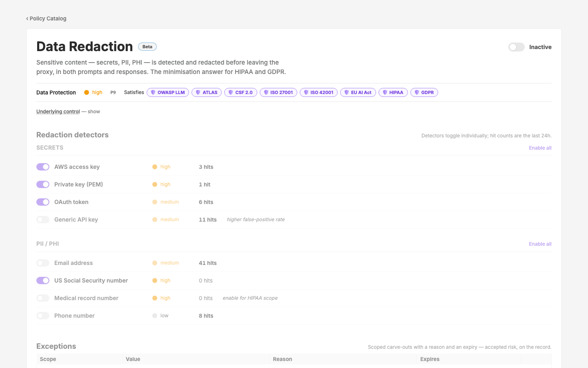Click the Data Protection category label
588x368 pixels.
tap(56, 92)
